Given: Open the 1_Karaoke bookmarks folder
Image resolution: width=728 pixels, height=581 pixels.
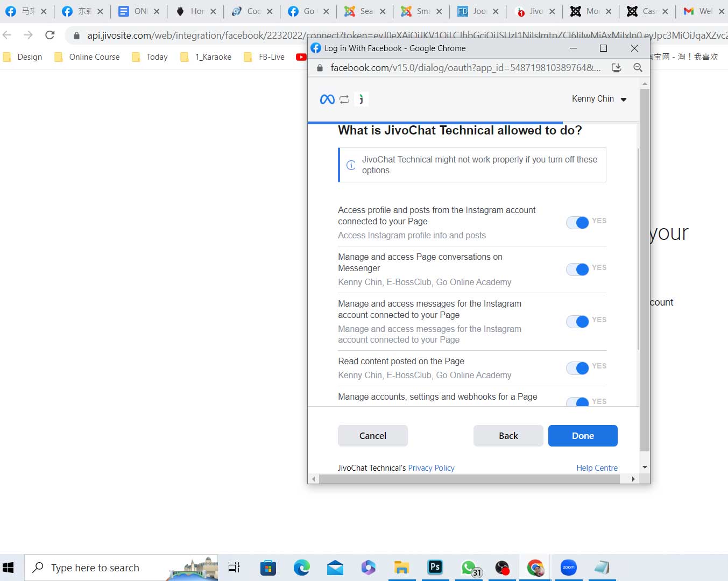Looking at the screenshot, I should click(x=206, y=57).
